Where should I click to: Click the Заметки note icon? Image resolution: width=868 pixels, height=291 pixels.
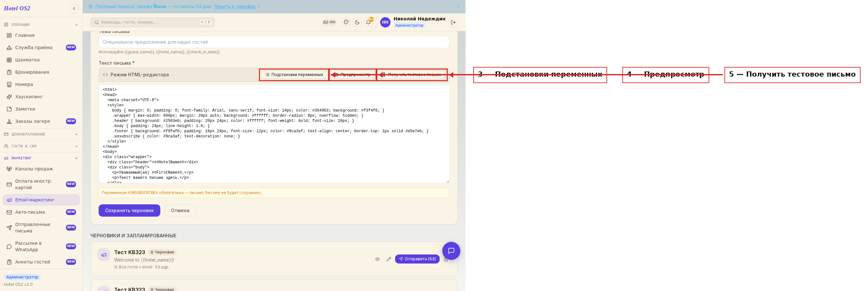pyautogui.click(x=9, y=109)
